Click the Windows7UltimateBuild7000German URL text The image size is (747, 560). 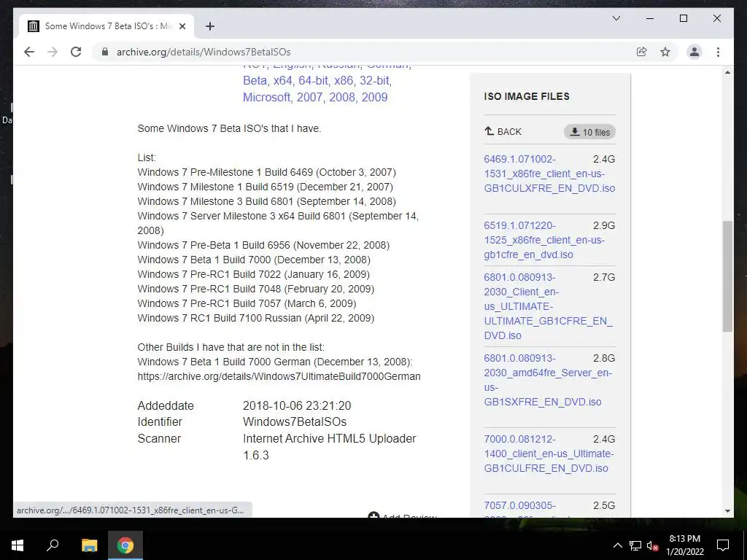point(279,376)
